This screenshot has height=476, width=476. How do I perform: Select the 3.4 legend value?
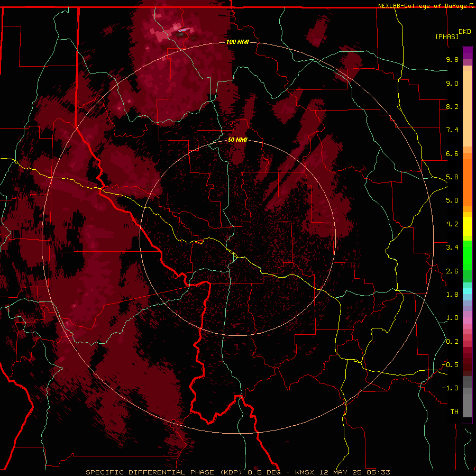click(x=452, y=248)
